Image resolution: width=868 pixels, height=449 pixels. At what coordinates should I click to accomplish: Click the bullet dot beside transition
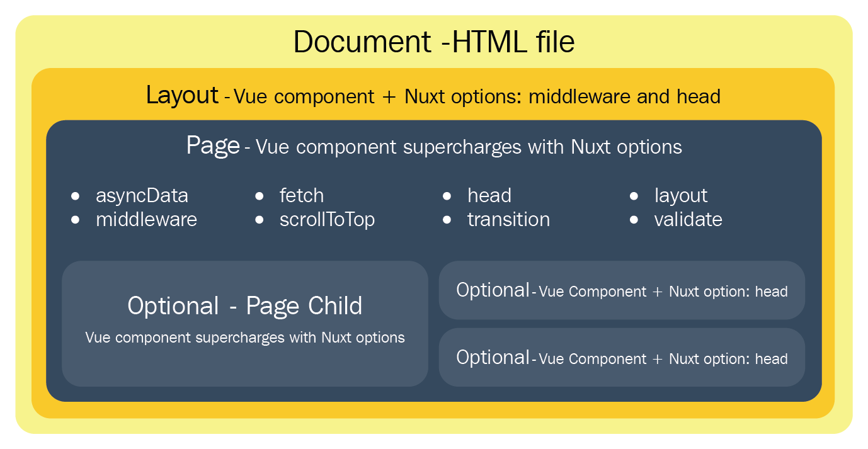click(447, 220)
